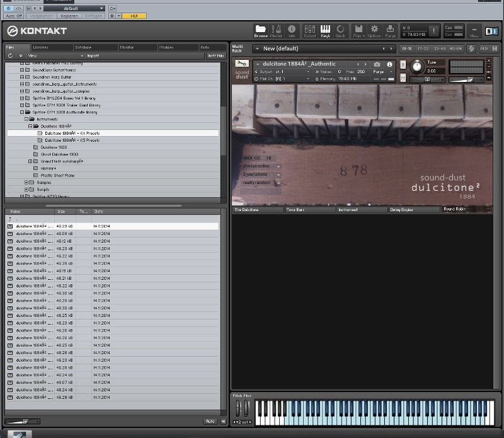
Task: Click the View minimize icon
Action: point(474,31)
